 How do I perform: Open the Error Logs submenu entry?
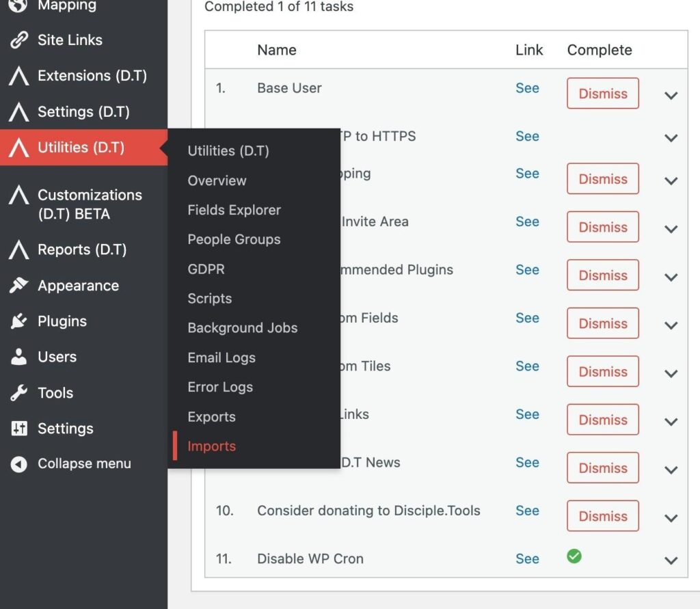pyautogui.click(x=220, y=387)
